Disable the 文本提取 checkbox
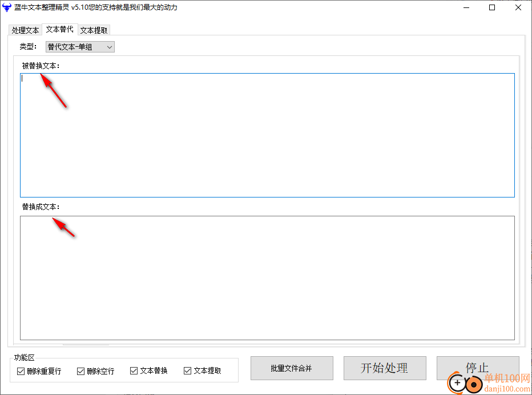Viewport: 532px width, 395px height. [x=203, y=370]
